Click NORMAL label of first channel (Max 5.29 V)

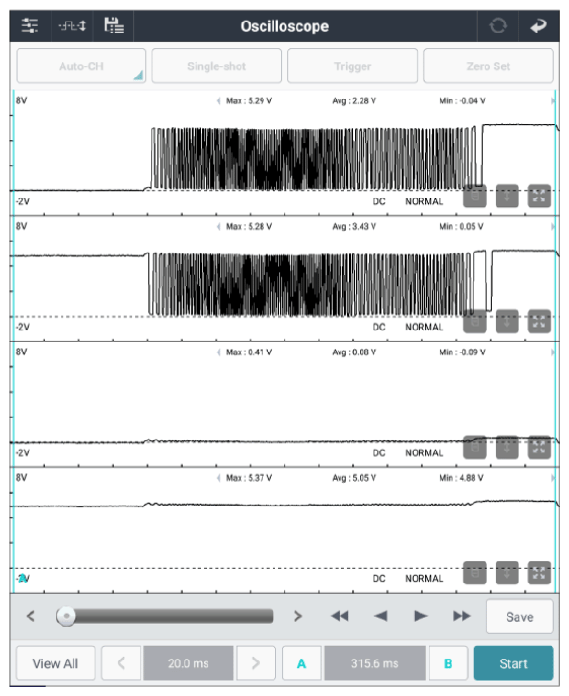tap(424, 202)
